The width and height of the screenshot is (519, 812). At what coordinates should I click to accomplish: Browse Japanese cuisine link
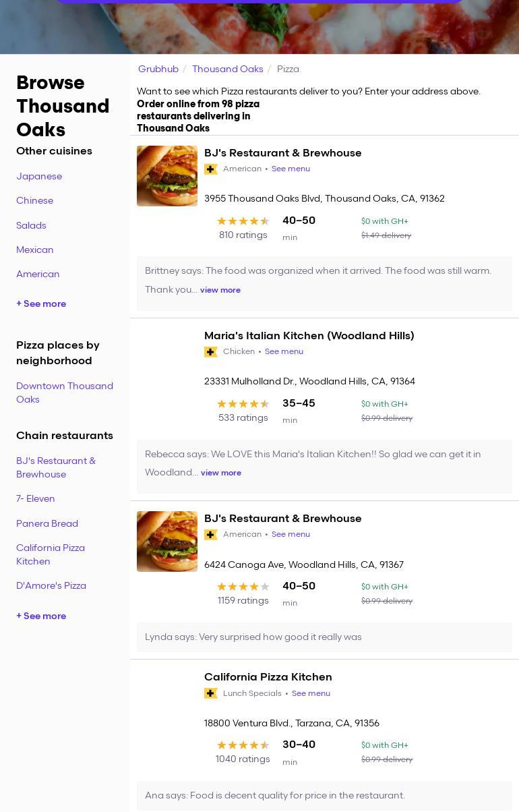pos(39,177)
